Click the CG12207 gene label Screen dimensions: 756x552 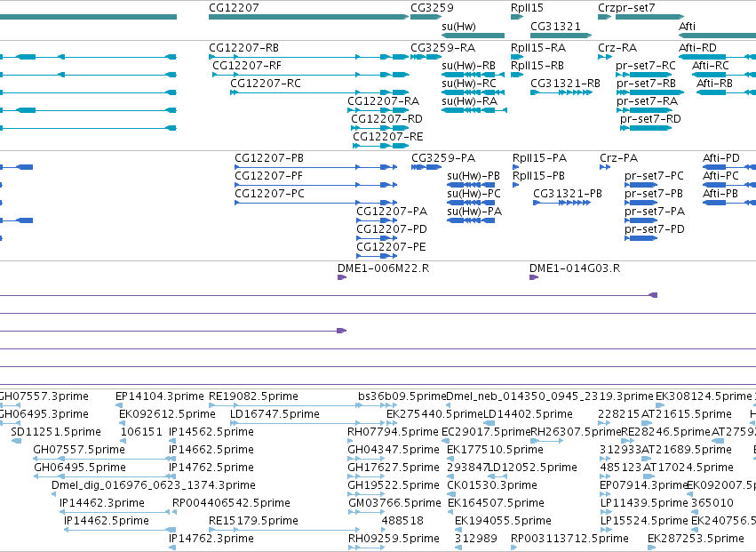pos(234,8)
